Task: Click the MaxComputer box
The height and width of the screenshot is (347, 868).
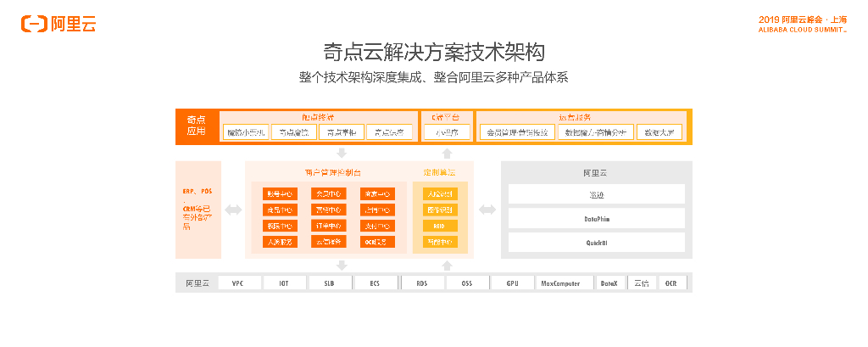Action: tap(565, 283)
